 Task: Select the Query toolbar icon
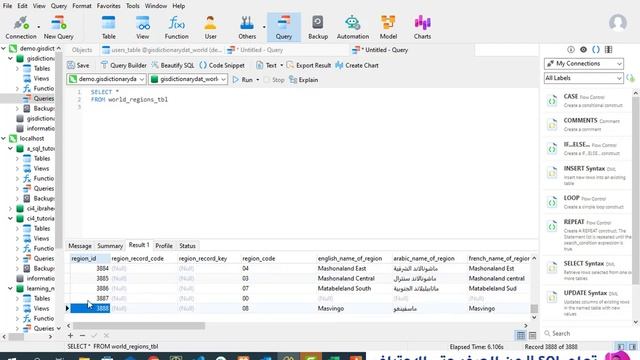pos(284,27)
